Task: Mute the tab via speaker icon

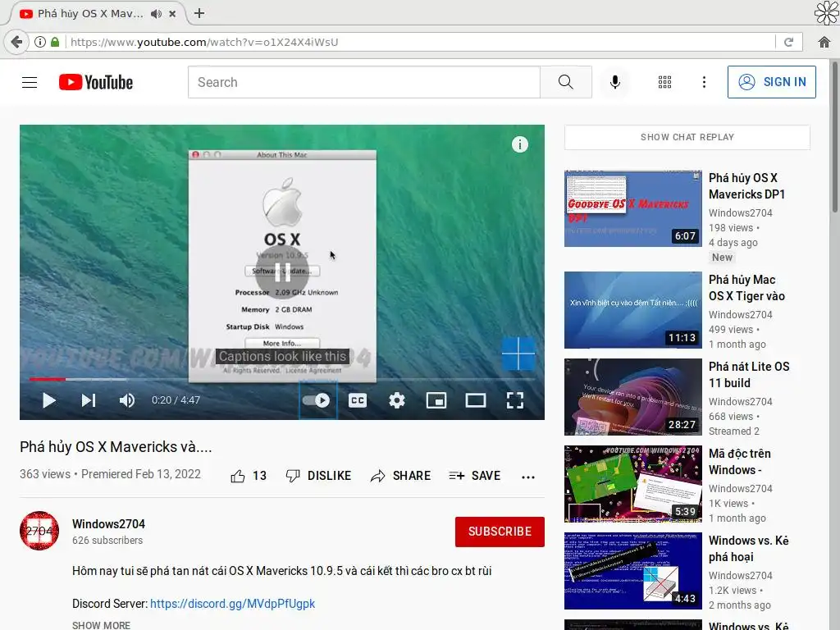Action: coord(156,14)
